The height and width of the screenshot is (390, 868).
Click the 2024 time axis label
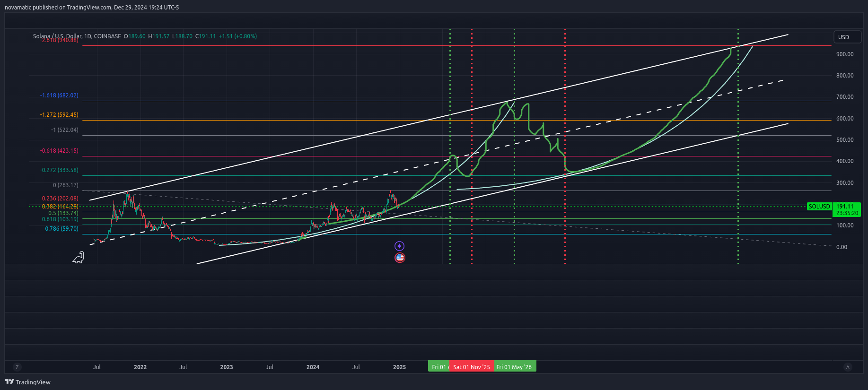point(313,367)
